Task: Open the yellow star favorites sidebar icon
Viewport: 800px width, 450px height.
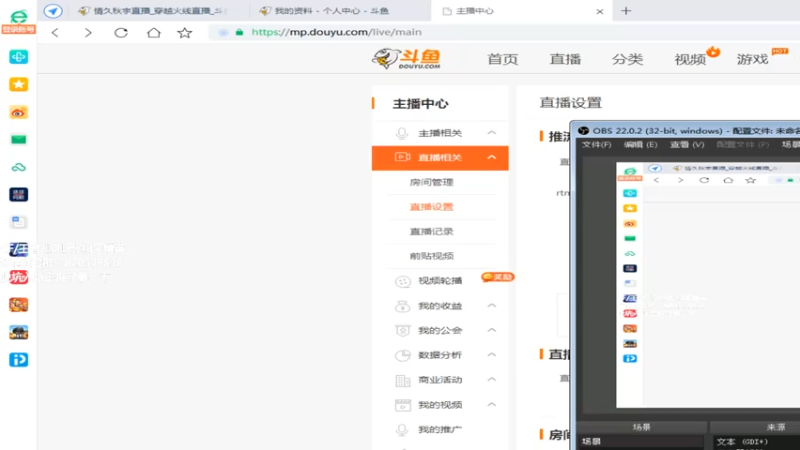Action: (x=18, y=84)
